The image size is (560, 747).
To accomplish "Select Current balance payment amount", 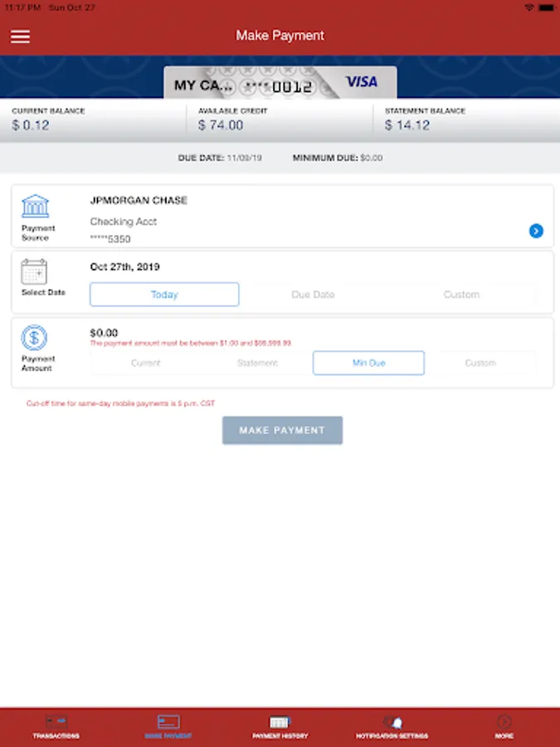I will coord(146,363).
